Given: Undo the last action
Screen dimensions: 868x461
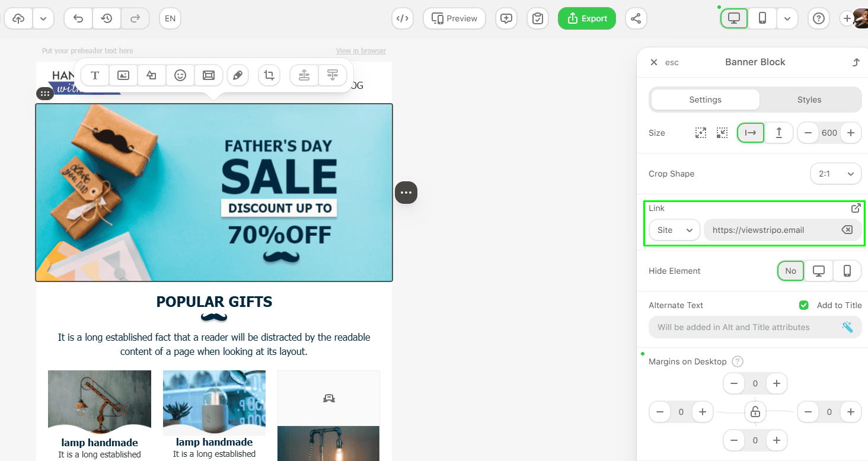Looking at the screenshot, I should point(78,18).
